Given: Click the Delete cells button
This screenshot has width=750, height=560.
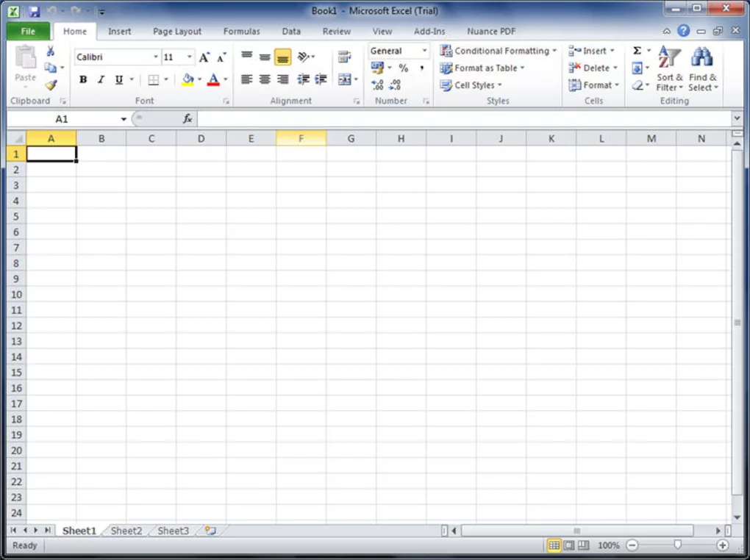Looking at the screenshot, I should tap(593, 68).
